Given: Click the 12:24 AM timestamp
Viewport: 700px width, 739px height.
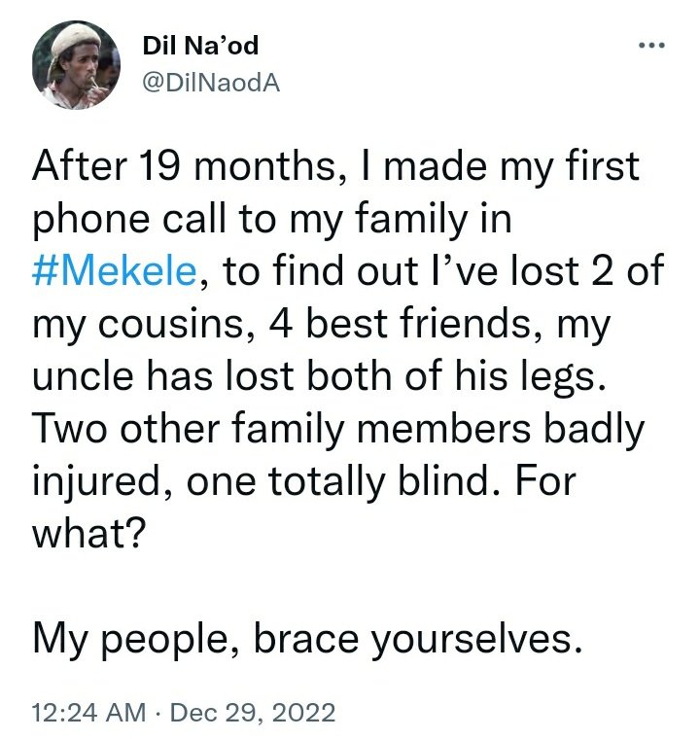Looking at the screenshot, I should point(89,712).
